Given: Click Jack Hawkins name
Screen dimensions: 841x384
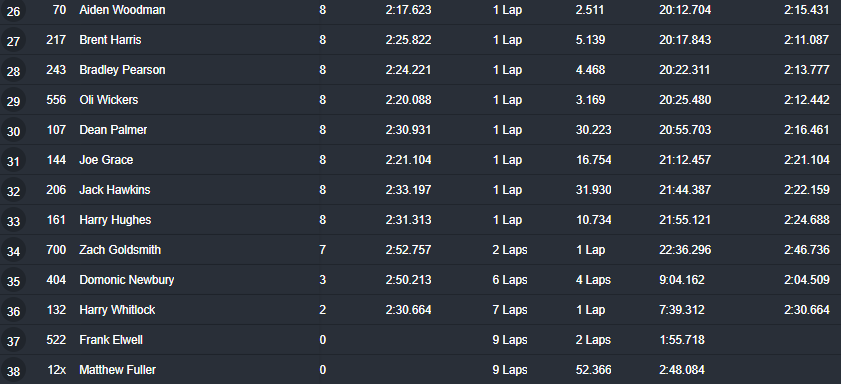Looking at the screenshot, I should (115, 190).
